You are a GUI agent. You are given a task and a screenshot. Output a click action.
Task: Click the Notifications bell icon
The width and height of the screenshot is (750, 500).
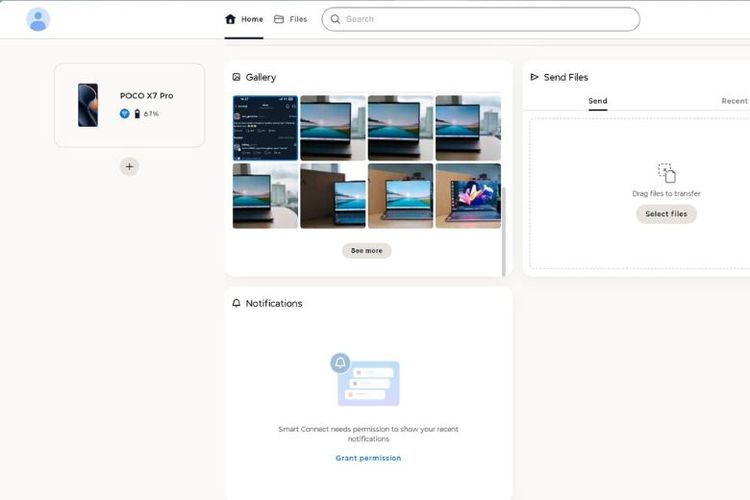(236, 303)
